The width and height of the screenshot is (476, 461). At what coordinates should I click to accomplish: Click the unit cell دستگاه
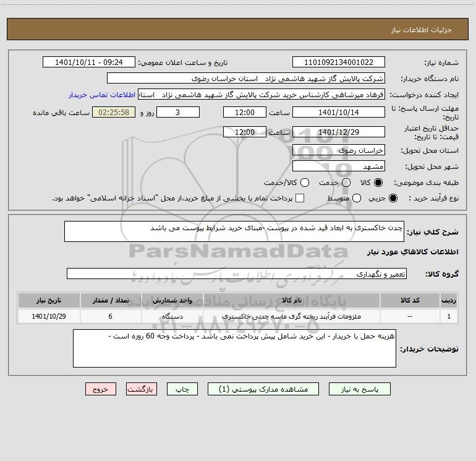[x=172, y=316]
